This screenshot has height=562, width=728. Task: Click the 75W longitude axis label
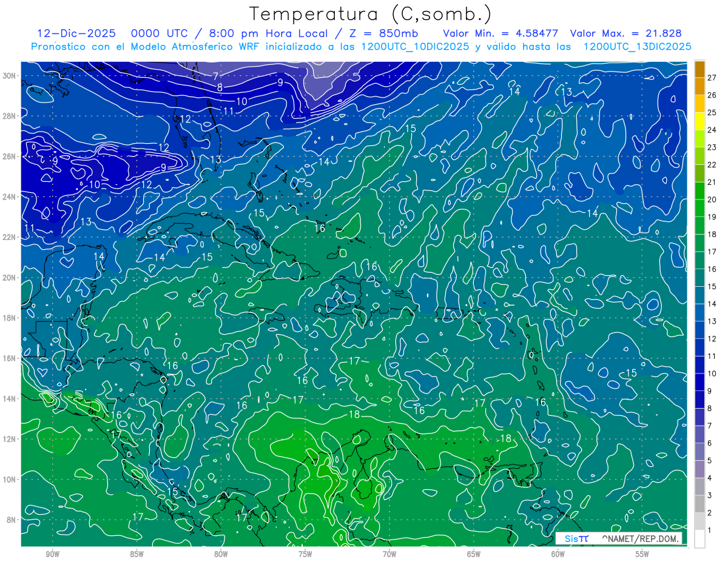tap(305, 554)
